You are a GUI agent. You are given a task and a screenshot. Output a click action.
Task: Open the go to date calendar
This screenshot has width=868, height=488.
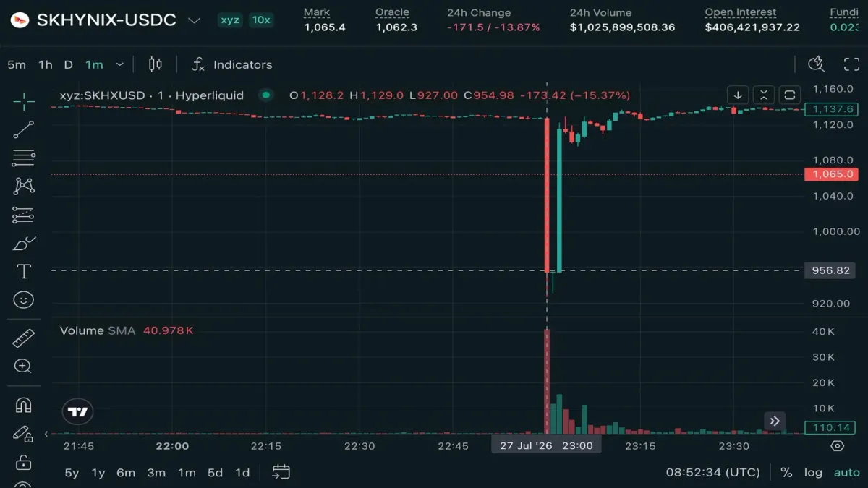tap(281, 472)
